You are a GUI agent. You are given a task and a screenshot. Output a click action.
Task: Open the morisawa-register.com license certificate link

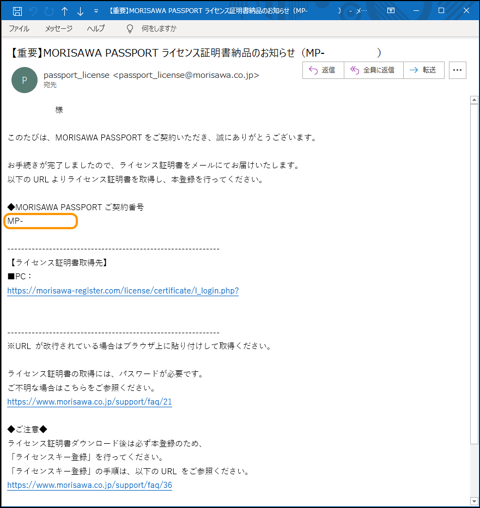click(123, 291)
